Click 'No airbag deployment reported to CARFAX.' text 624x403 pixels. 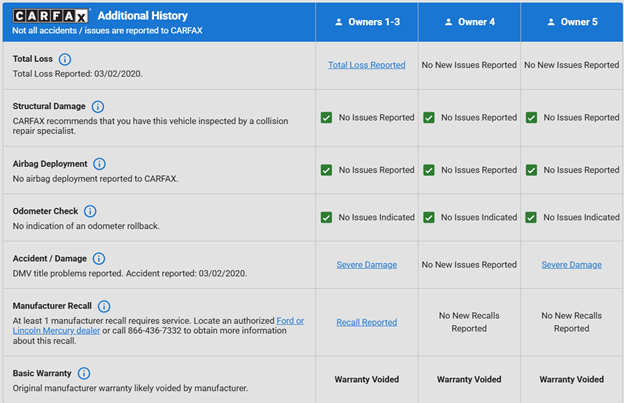95,179
